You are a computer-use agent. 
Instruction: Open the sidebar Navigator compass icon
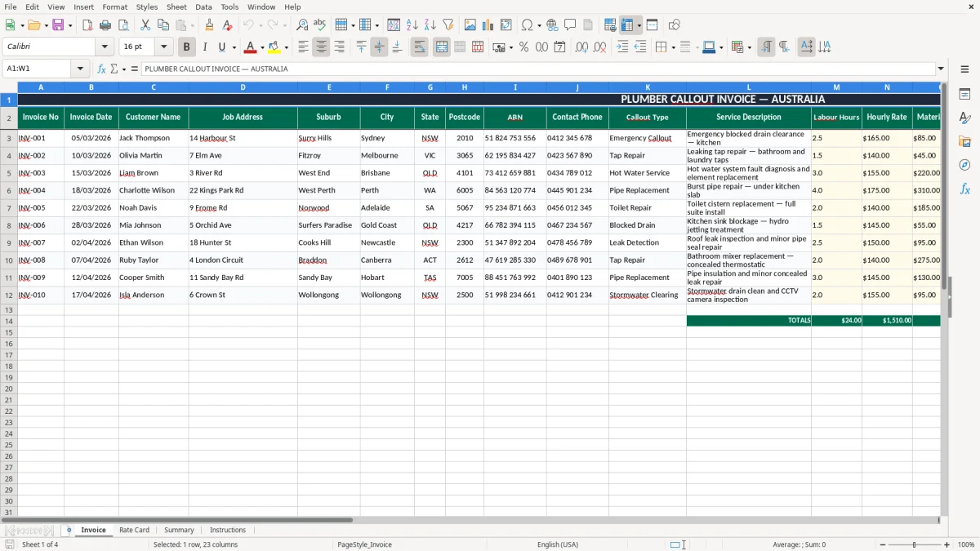[x=964, y=166]
